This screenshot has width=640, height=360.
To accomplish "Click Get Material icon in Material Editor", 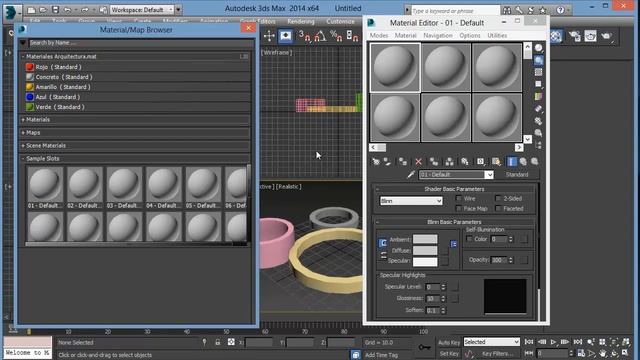I will tap(376, 162).
